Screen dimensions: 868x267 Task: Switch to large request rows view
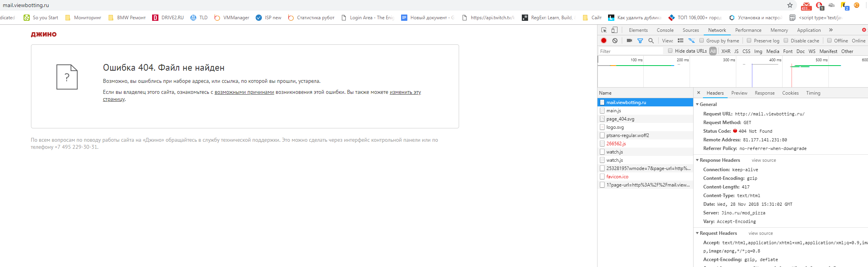coord(681,40)
